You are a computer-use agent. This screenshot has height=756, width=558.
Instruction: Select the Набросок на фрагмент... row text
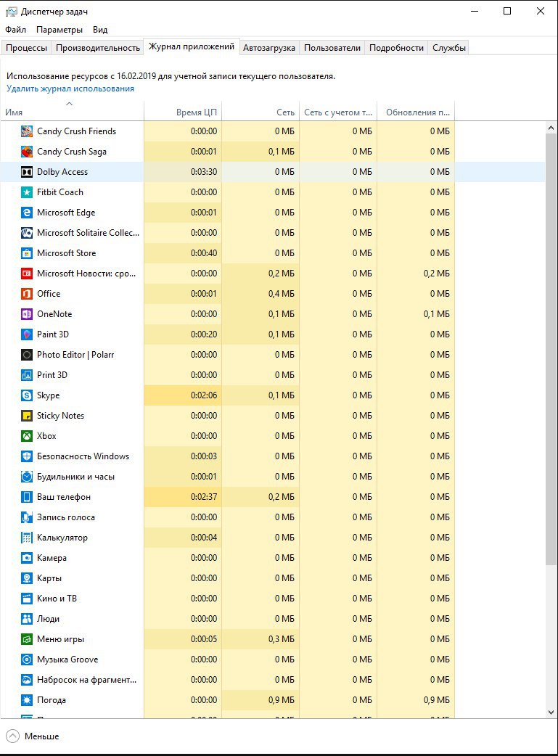(x=87, y=680)
